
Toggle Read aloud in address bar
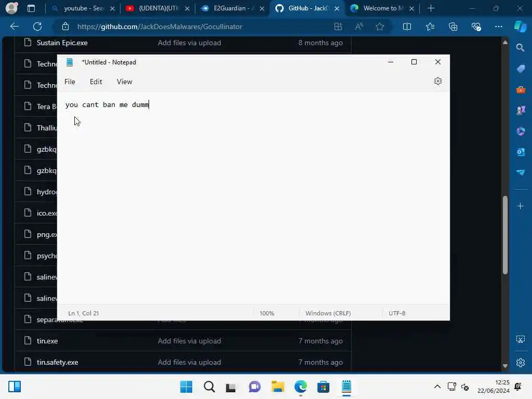359,26
